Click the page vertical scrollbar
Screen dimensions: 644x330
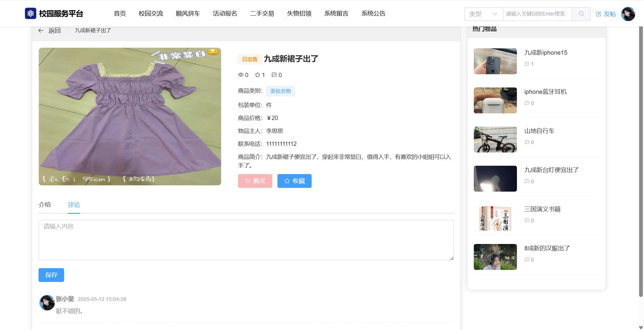[641, 161]
